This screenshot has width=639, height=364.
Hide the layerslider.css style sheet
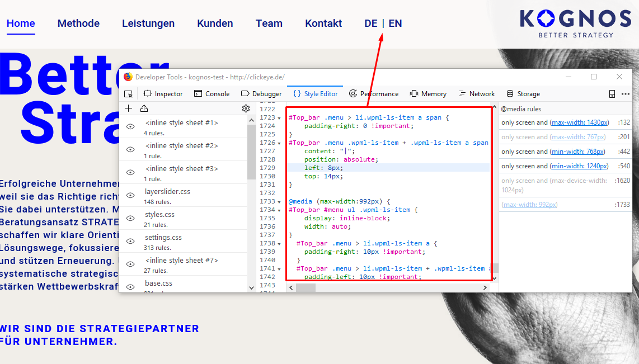click(x=130, y=196)
